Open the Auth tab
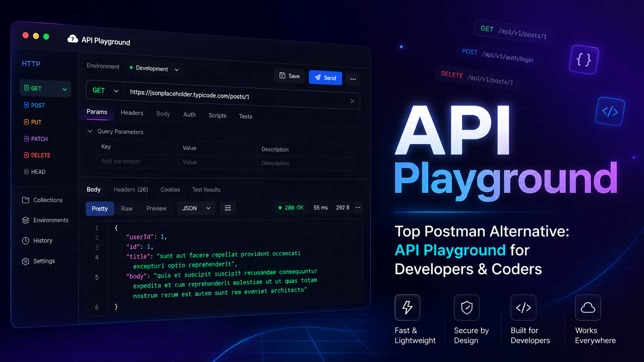 pos(190,115)
